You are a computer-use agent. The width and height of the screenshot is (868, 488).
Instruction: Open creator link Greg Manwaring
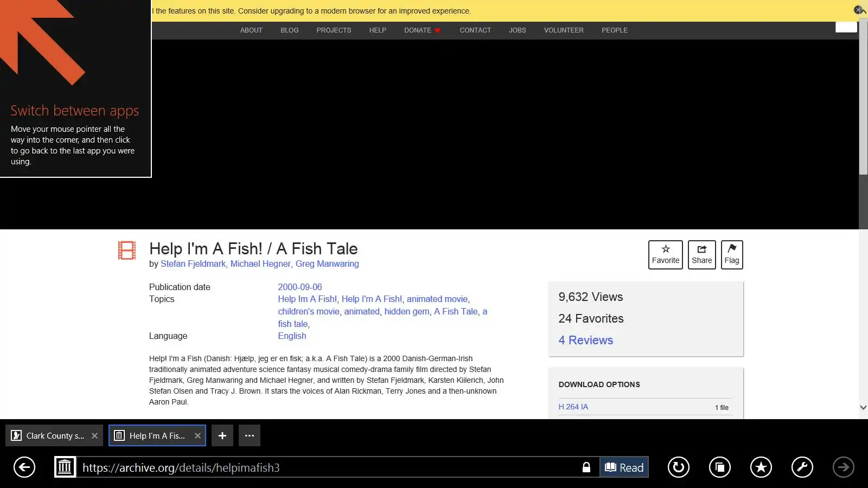point(327,264)
